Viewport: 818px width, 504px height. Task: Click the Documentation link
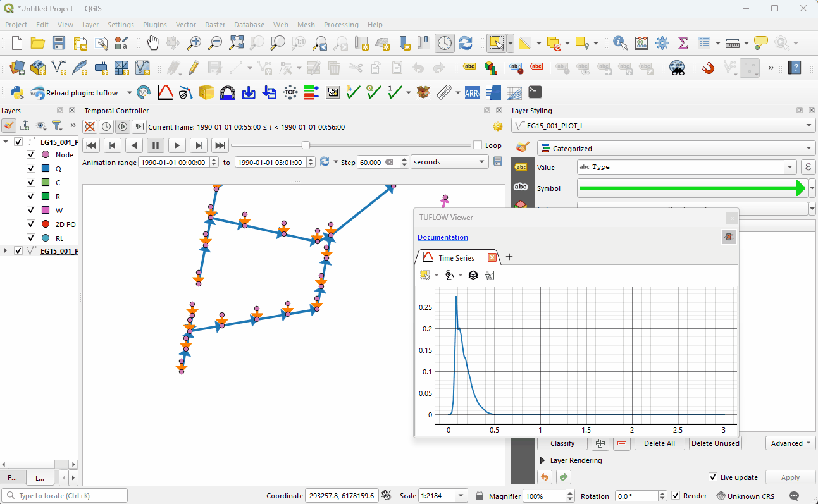pyautogui.click(x=443, y=237)
